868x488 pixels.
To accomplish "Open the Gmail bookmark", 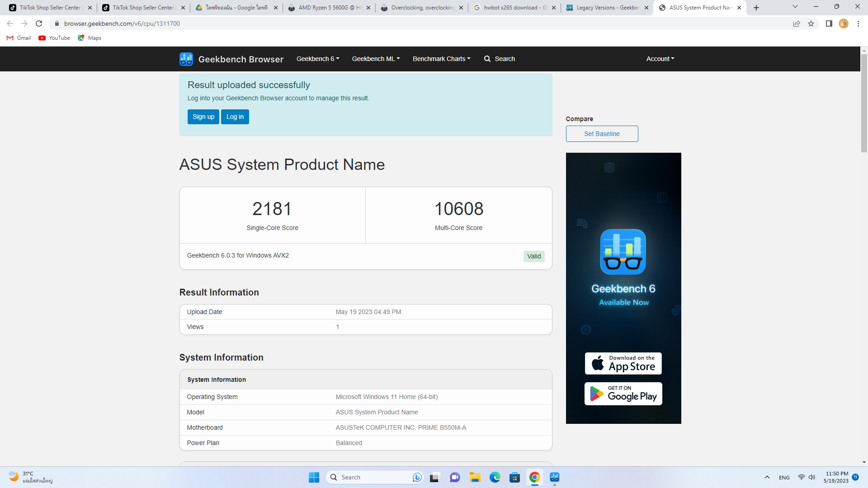I will [19, 38].
